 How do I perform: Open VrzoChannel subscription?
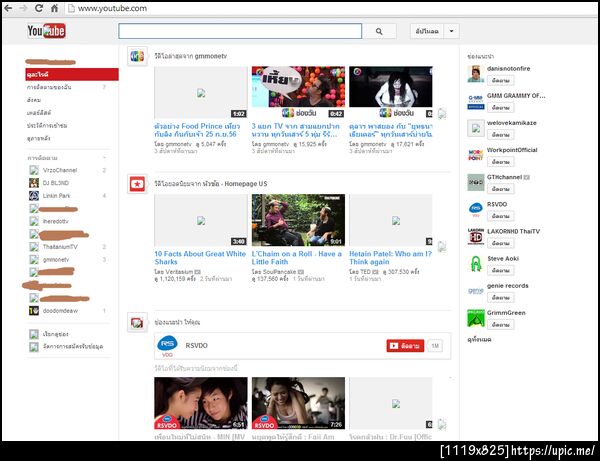(60, 170)
